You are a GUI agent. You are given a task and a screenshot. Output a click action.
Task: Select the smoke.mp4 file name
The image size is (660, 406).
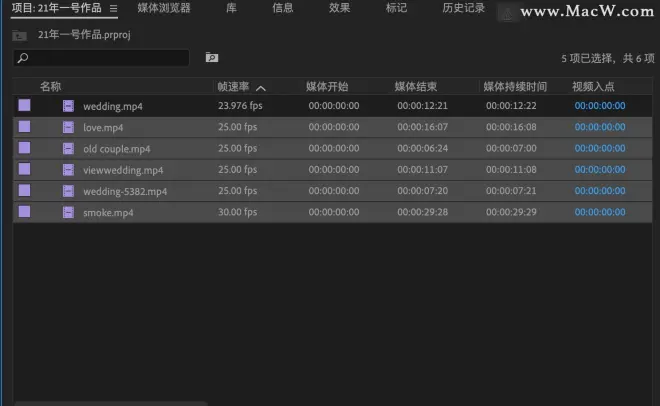pos(108,213)
